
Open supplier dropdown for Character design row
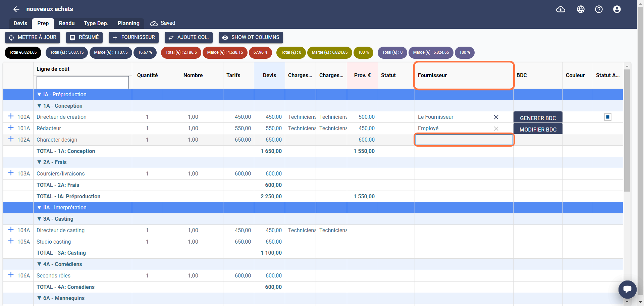(x=464, y=140)
